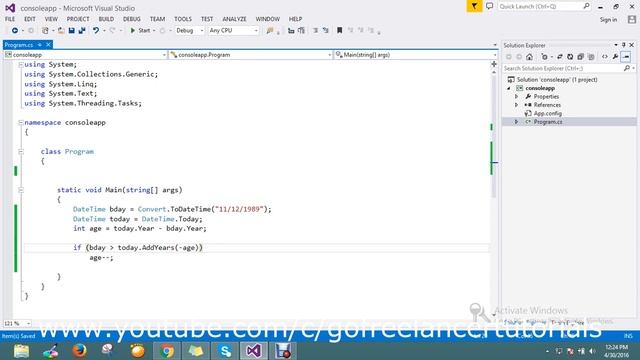Click the Sign in link
Viewport: 640px width, 360px height.
[608, 20]
